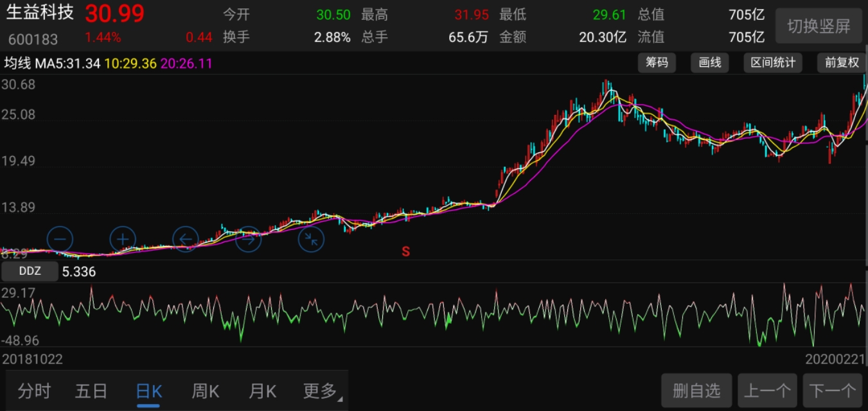Remove stock with 删自选 button
This screenshot has width=868, height=411.
pyautogui.click(x=697, y=390)
